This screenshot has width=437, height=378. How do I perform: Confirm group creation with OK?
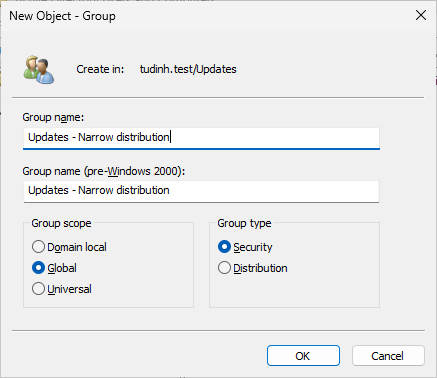[x=303, y=356]
